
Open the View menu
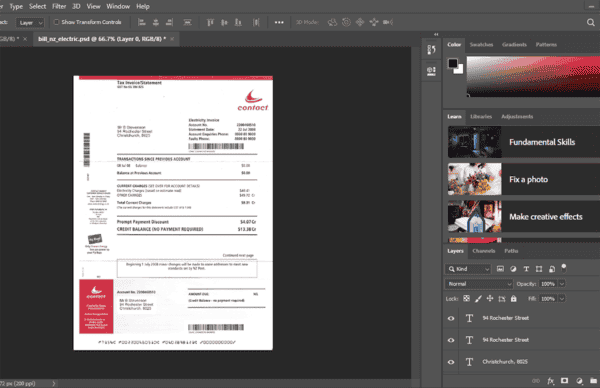(x=93, y=7)
